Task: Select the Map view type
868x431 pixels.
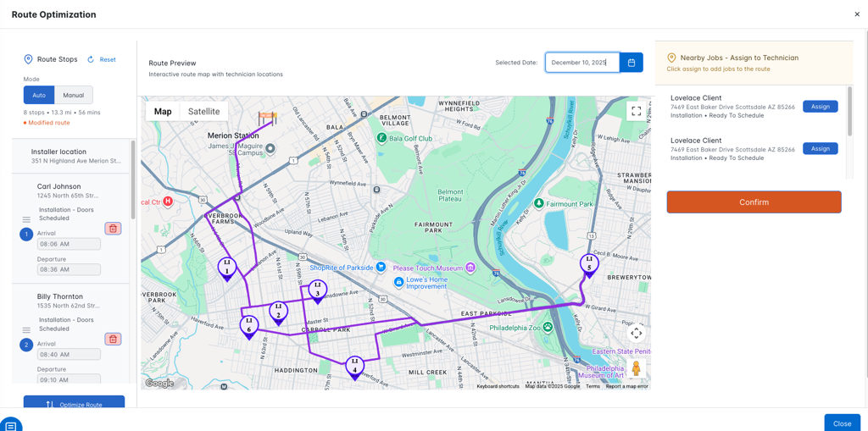Action: click(163, 112)
